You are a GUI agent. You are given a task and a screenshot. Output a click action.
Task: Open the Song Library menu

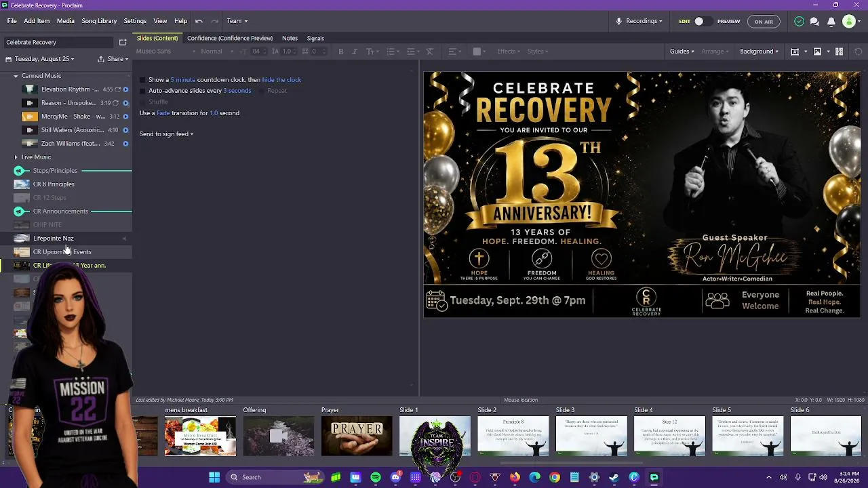(99, 21)
